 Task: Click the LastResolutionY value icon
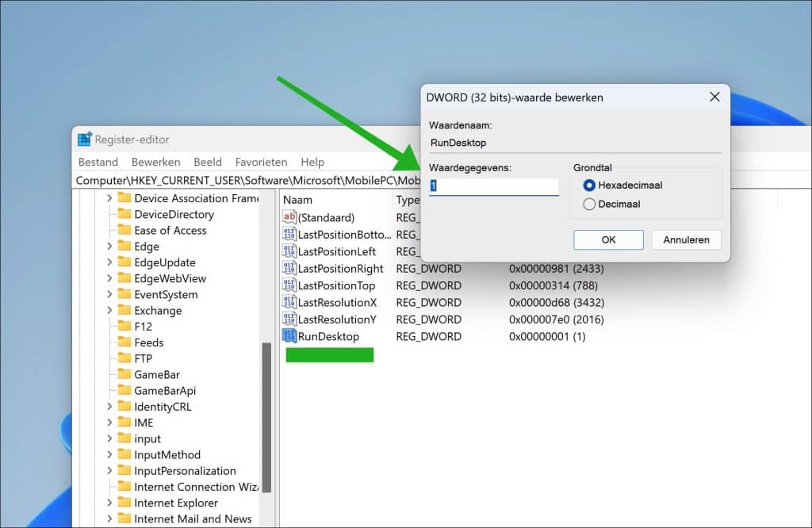click(x=289, y=319)
